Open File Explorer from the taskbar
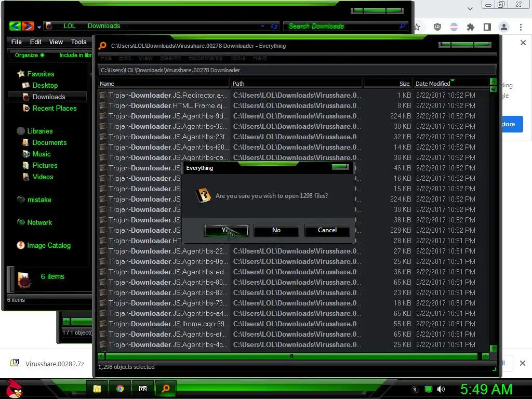The height and width of the screenshot is (399, 532). coord(97,389)
